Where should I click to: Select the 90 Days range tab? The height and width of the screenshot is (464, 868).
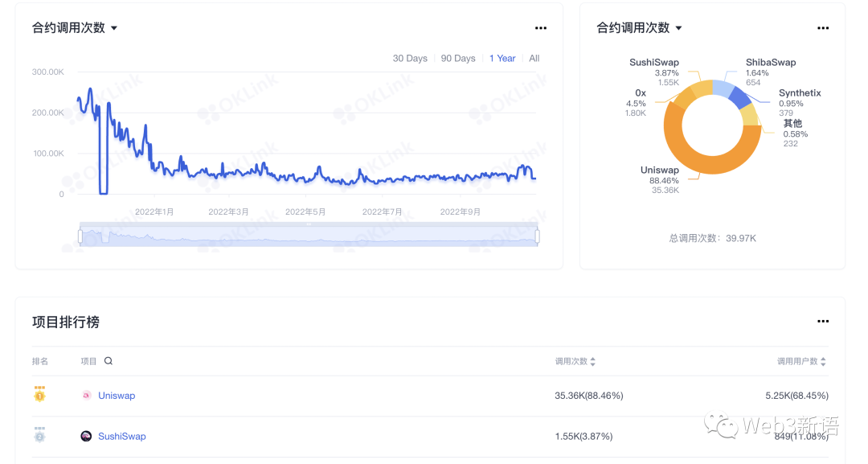click(x=458, y=58)
